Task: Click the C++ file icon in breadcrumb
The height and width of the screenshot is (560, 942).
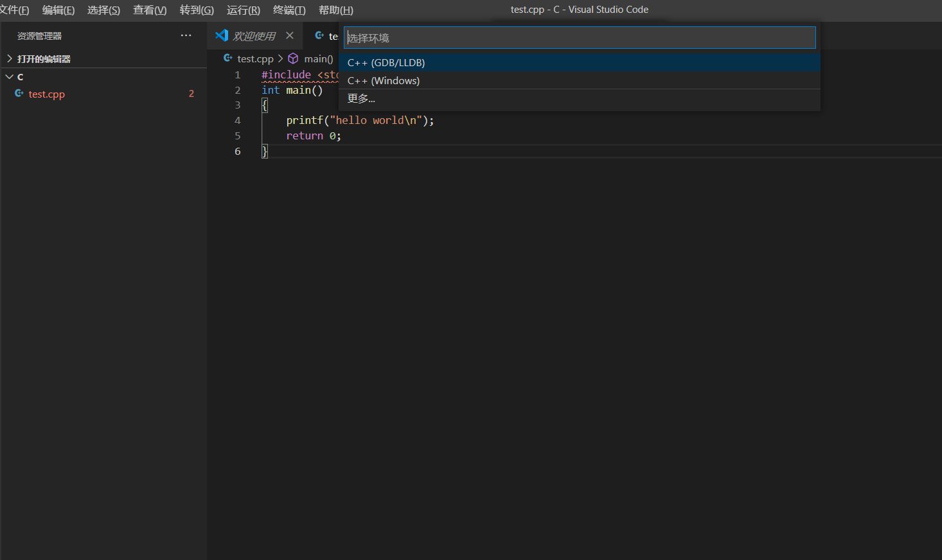Action: point(228,58)
